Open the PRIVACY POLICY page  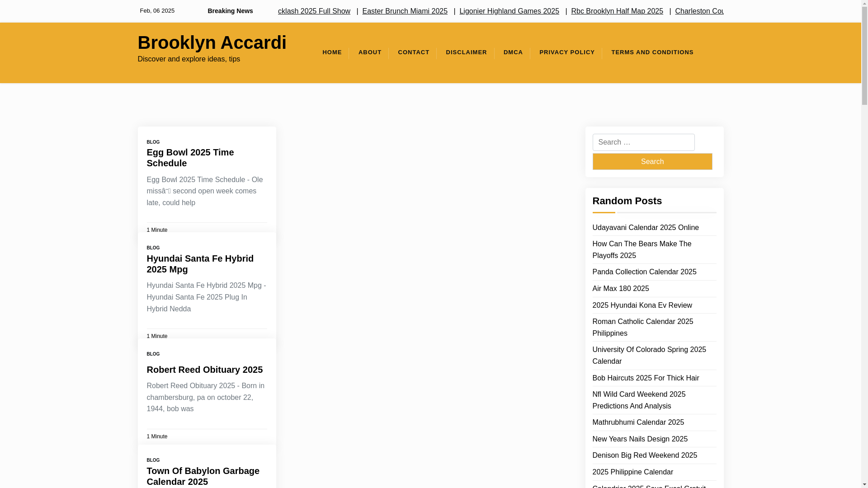pos(567,52)
